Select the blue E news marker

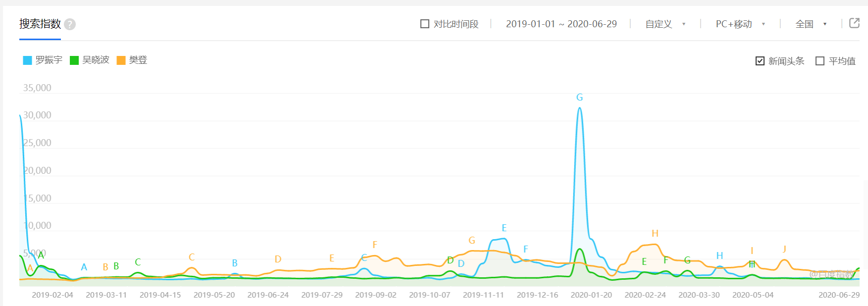pos(504,228)
